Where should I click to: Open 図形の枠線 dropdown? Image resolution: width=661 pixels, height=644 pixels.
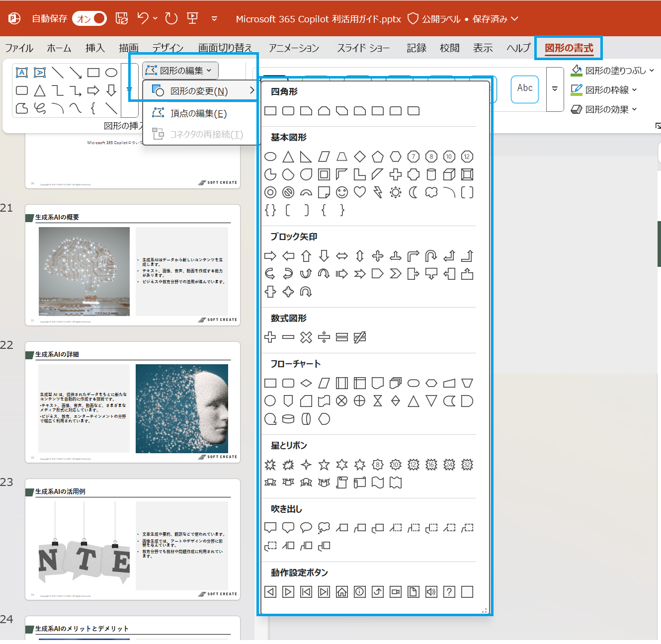604,90
